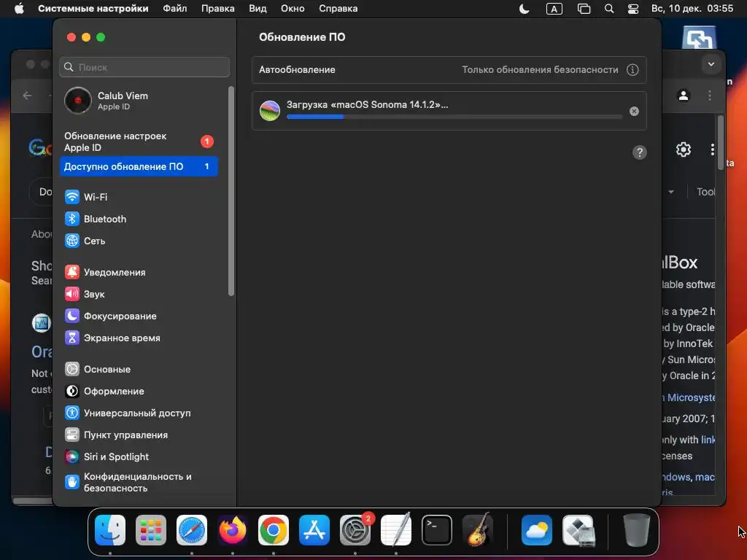Expand Chrome tab search chevron
This screenshot has width=747, height=560.
point(711,64)
